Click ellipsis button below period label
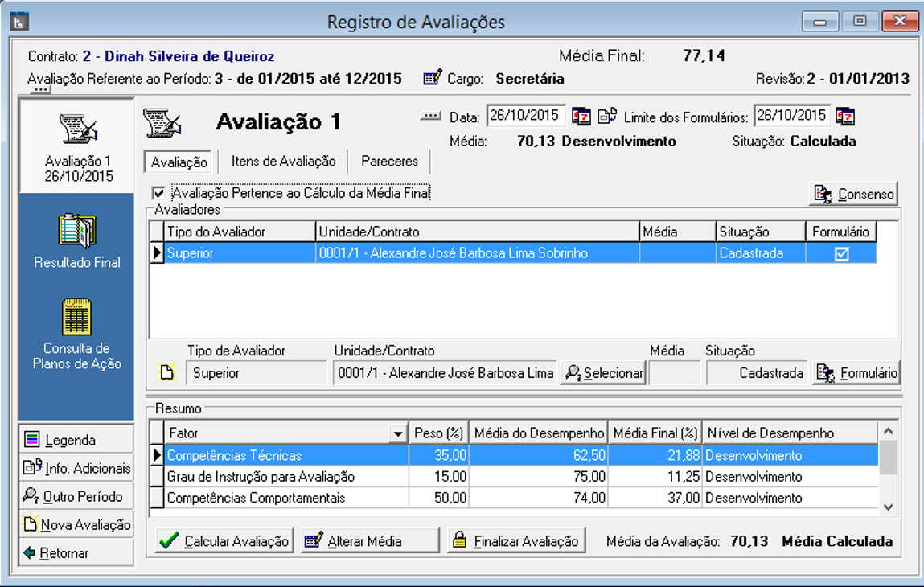924x587 pixels. click(41, 90)
